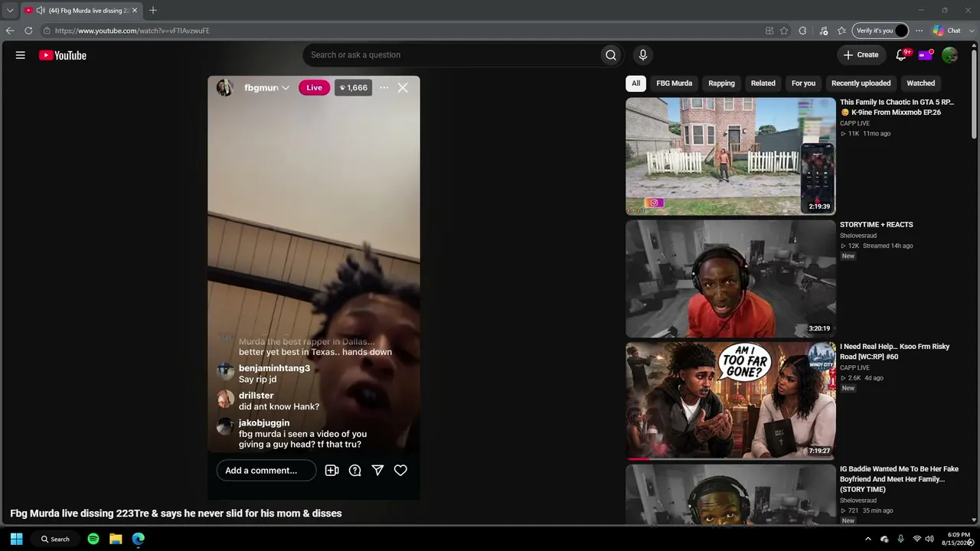Viewport: 980px width, 551px height.
Task: Focus the YouTube search box
Action: click(x=452, y=55)
